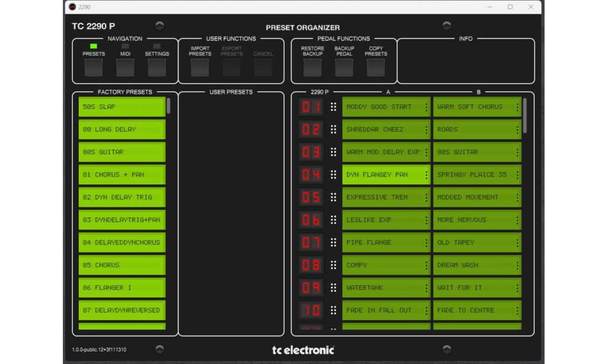Image resolution: width=607 pixels, height=364 pixels.
Task: Click drag handle icon for slot 02
Action: point(333,129)
